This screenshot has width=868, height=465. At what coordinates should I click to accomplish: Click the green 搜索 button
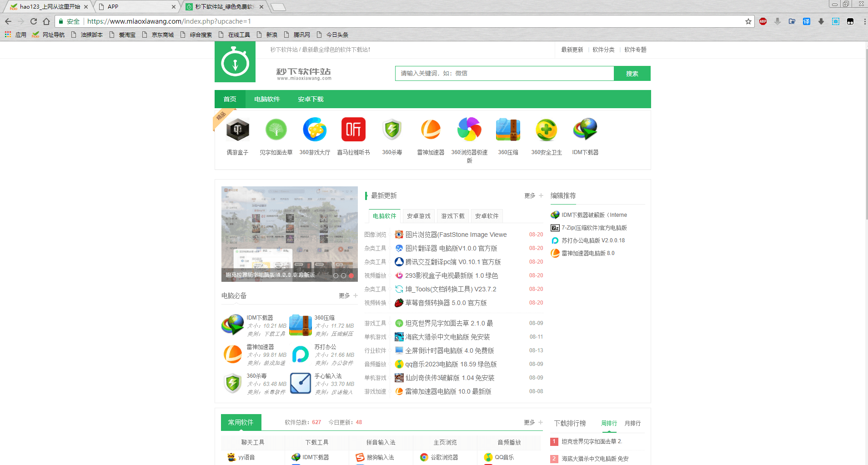(x=632, y=73)
